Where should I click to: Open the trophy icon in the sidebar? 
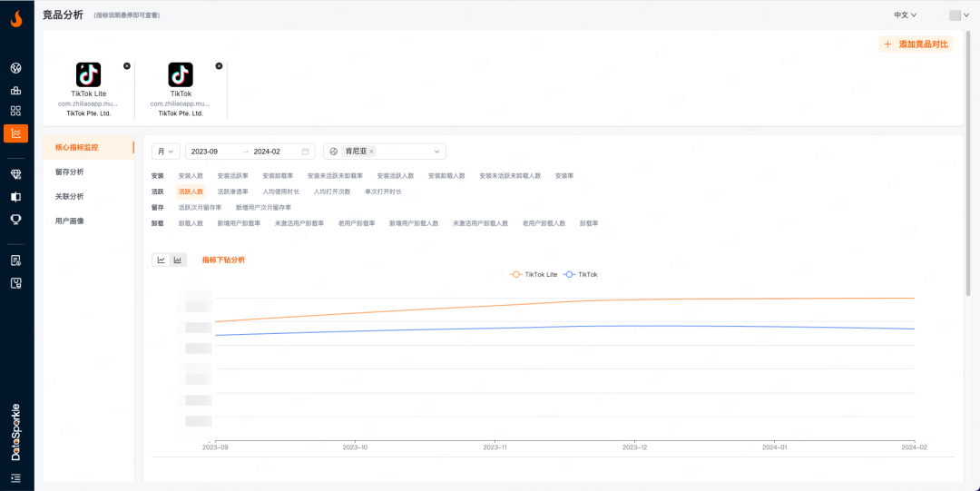click(x=15, y=219)
